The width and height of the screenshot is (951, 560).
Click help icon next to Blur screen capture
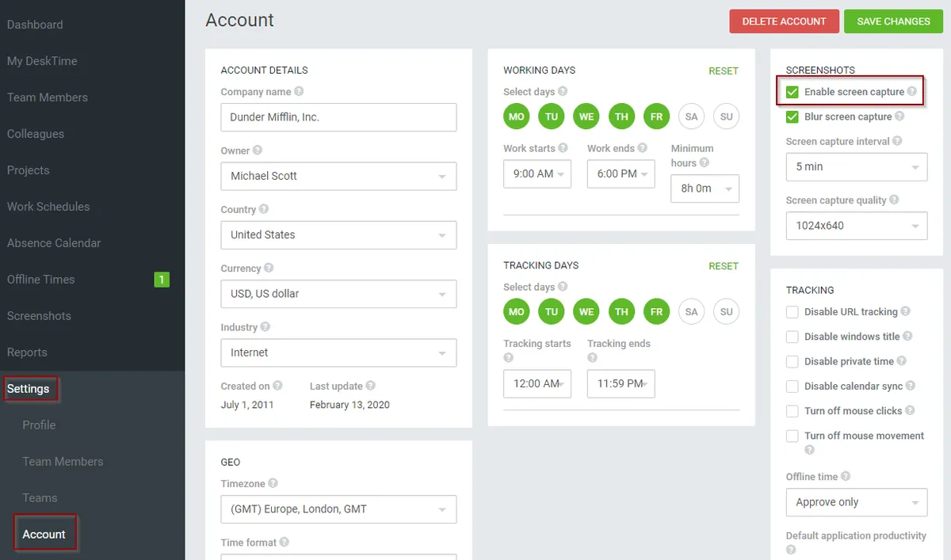[899, 116]
